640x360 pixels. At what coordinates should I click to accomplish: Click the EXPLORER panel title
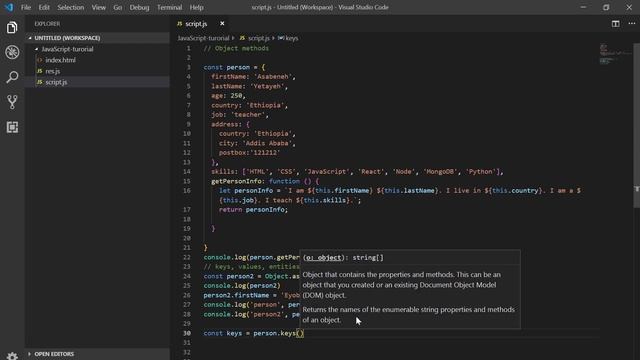coord(47,24)
